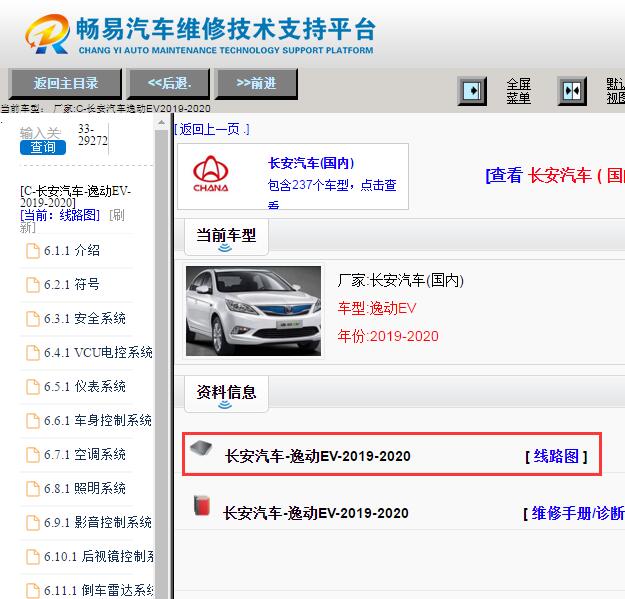This screenshot has width=625, height=599.
Task: Click the red repair manual book icon
Action: [x=202, y=506]
